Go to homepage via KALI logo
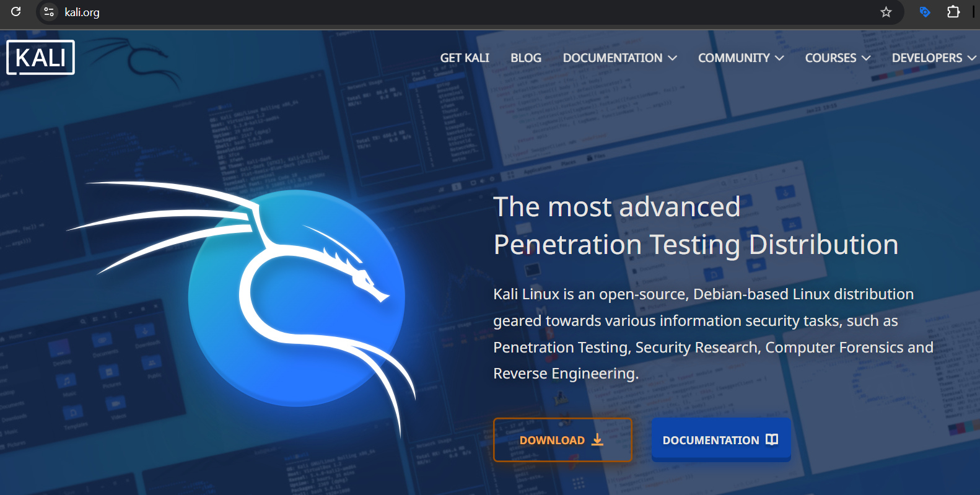This screenshot has width=980, height=495. pyautogui.click(x=40, y=58)
